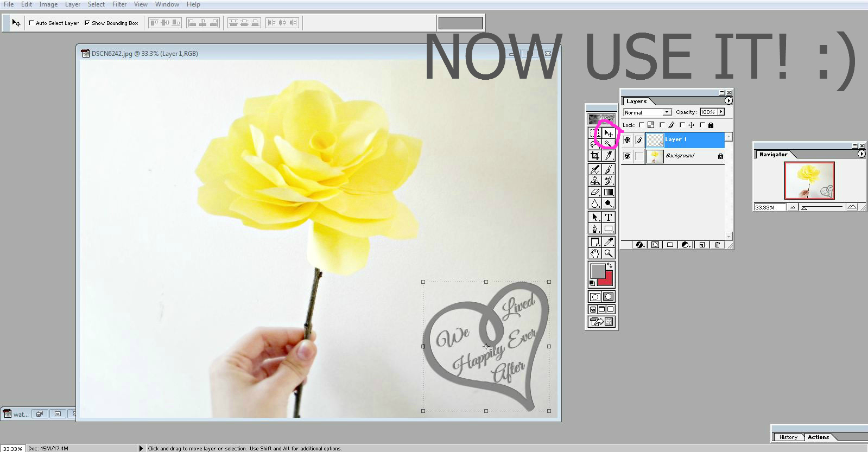This screenshot has height=452, width=868.
Task: Open the Navigator panel flyout menu
Action: 861,154
